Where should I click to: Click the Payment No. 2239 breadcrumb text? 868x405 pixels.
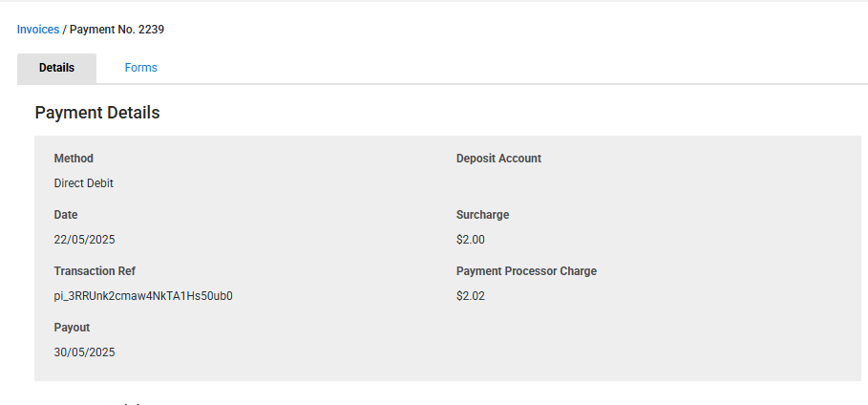point(117,30)
